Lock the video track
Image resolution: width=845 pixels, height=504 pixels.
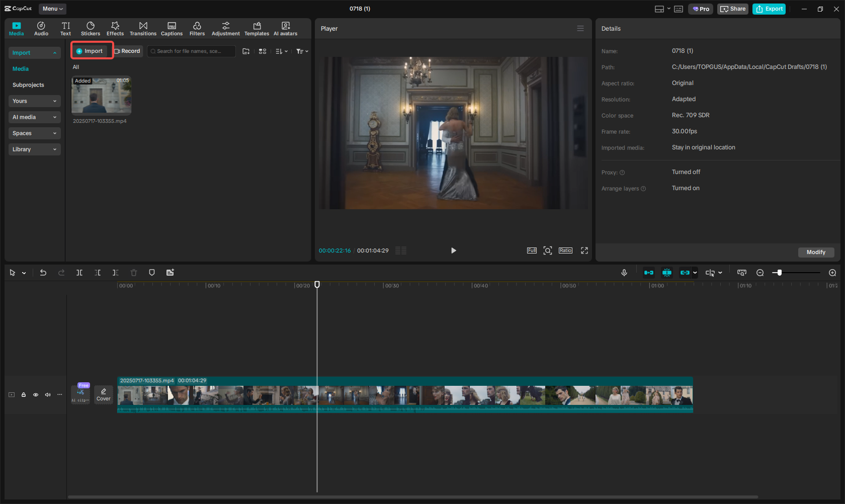point(24,395)
